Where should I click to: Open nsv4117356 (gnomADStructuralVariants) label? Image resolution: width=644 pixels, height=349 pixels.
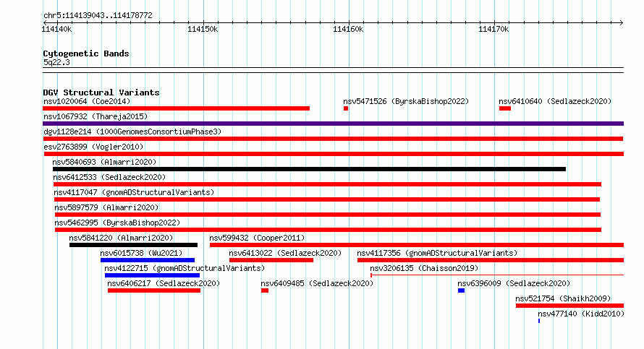pyautogui.click(x=437, y=253)
